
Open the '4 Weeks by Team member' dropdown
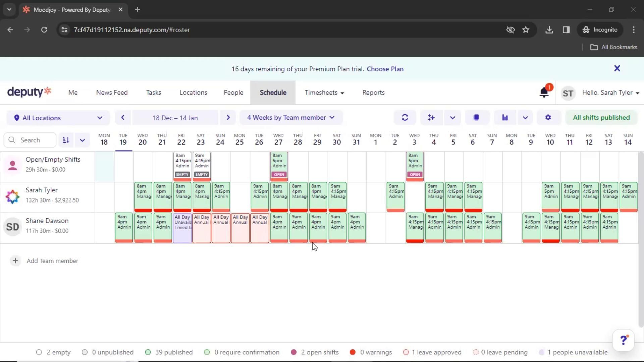(x=291, y=118)
